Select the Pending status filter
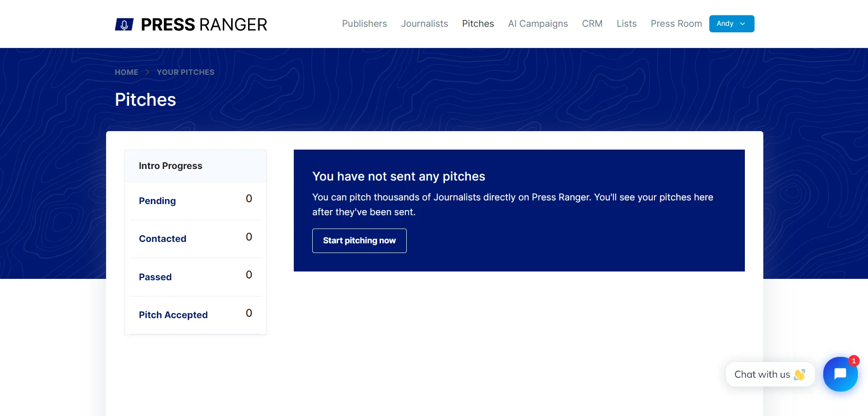The image size is (868, 416). click(x=157, y=201)
